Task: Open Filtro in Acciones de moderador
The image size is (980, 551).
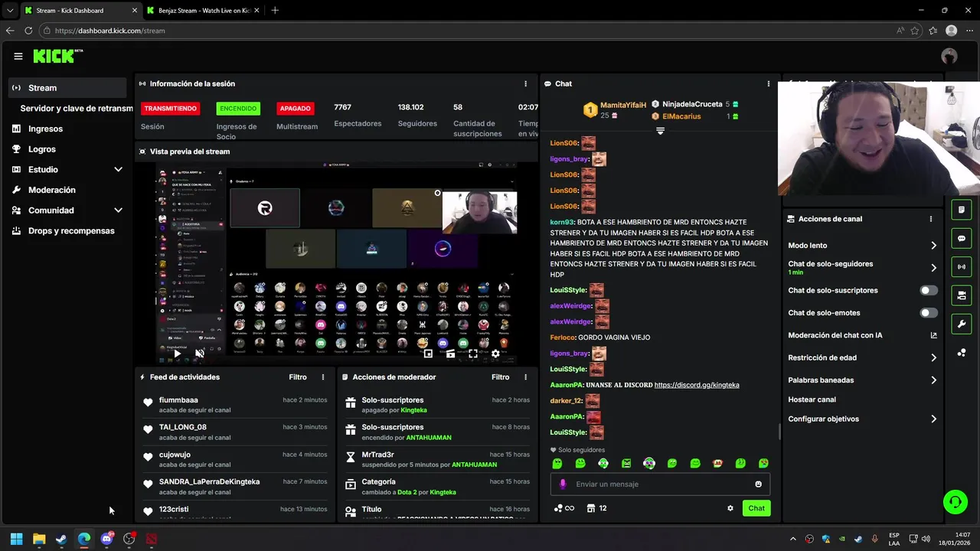Action: [x=500, y=377]
